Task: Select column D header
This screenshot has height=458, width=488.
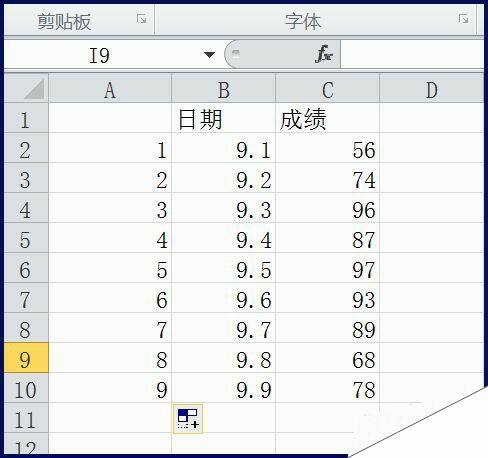Action: point(432,88)
